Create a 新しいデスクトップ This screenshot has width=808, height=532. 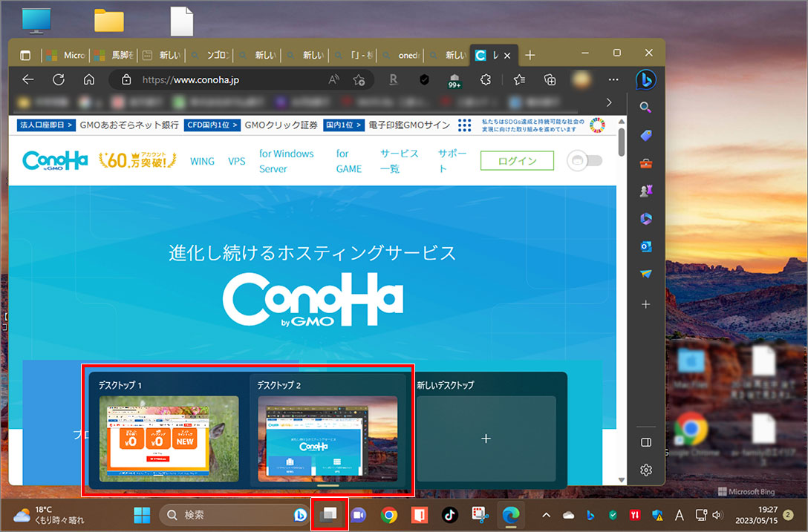486,439
